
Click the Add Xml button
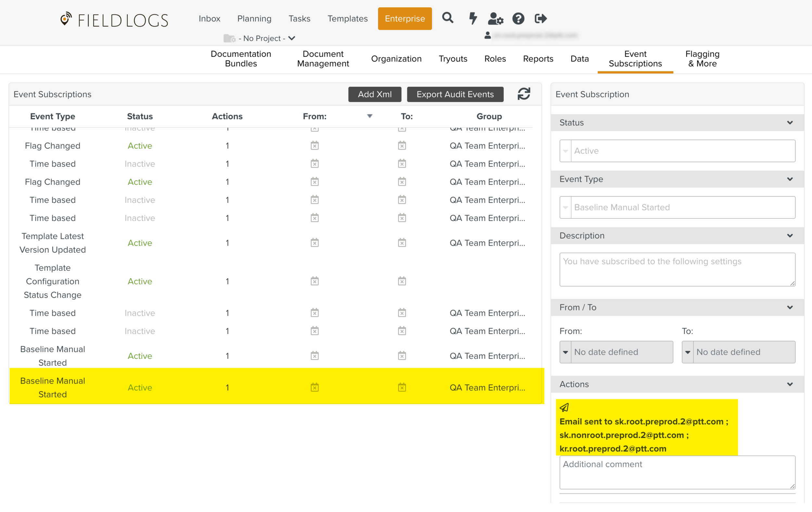(x=374, y=94)
